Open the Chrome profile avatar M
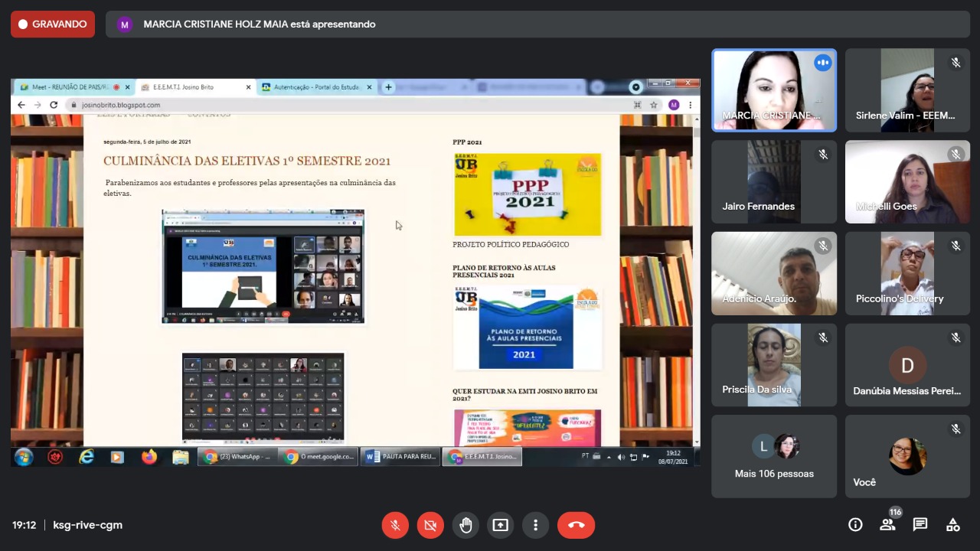Image resolution: width=980 pixels, height=551 pixels. point(674,105)
